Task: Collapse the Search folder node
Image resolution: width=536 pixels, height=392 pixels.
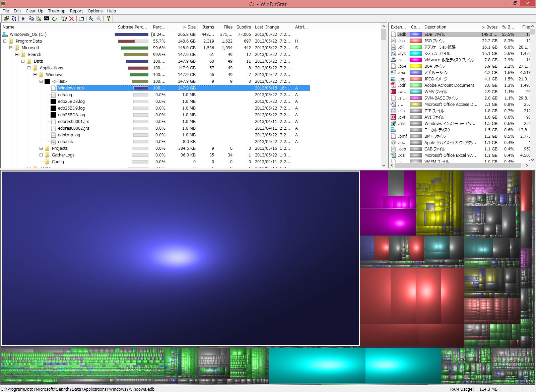Action: click(17, 54)
